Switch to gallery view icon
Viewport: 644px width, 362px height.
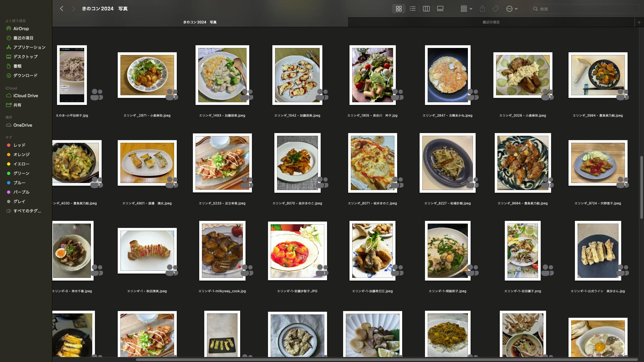[440, 9]
